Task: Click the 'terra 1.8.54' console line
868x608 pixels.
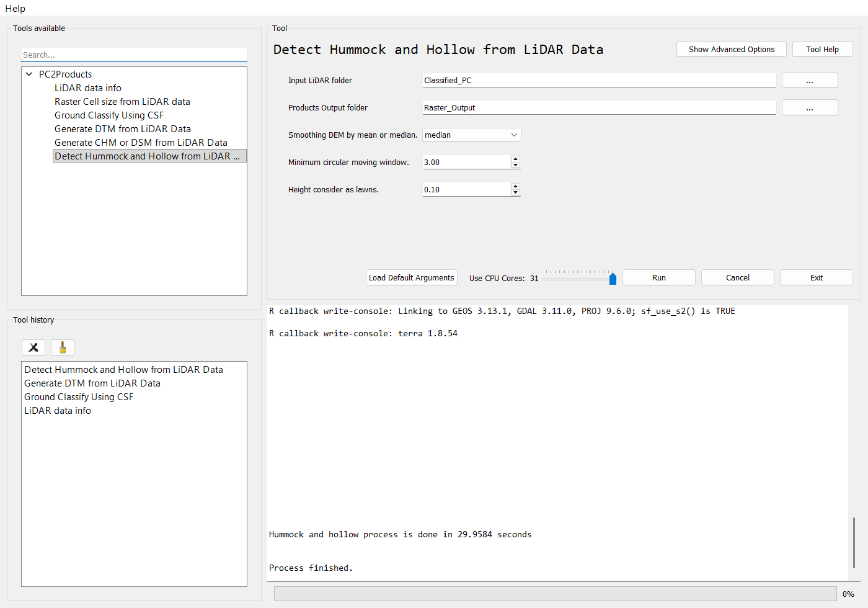Action: (363, 333)
